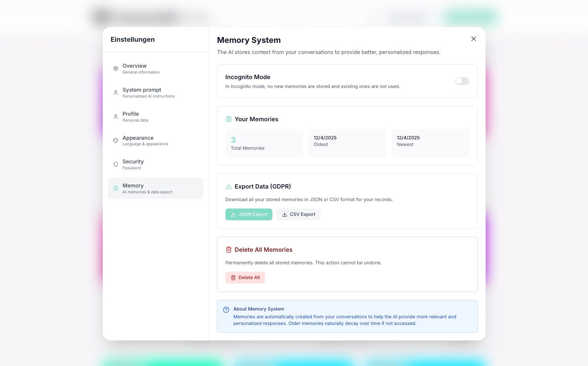Click the 'AI memories & data export' subtitle

147,192
